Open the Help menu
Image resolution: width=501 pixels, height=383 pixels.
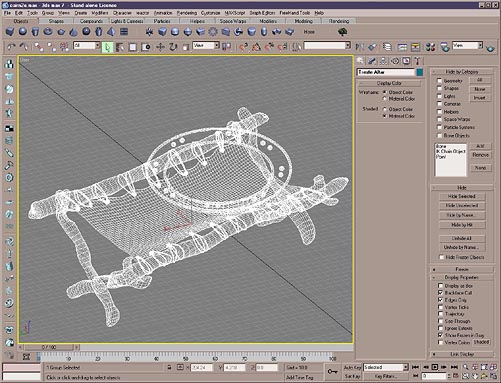tap(319, 13)
